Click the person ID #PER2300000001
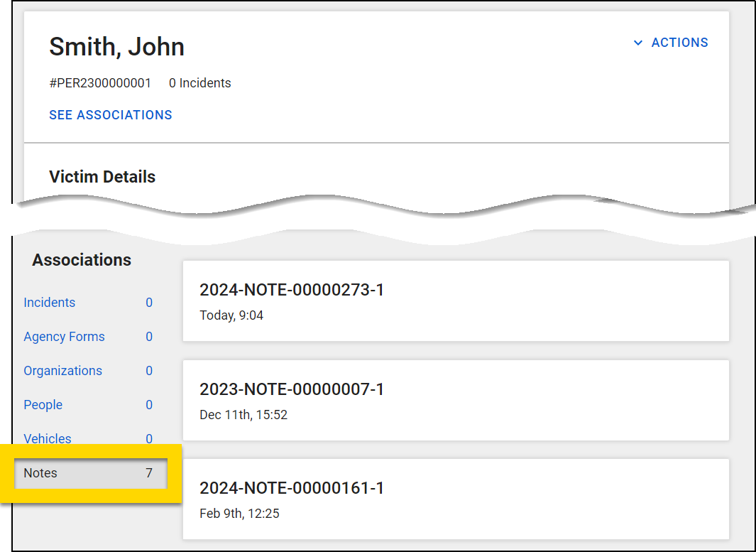This screenshot has width=756, height=552. (100, 83)
